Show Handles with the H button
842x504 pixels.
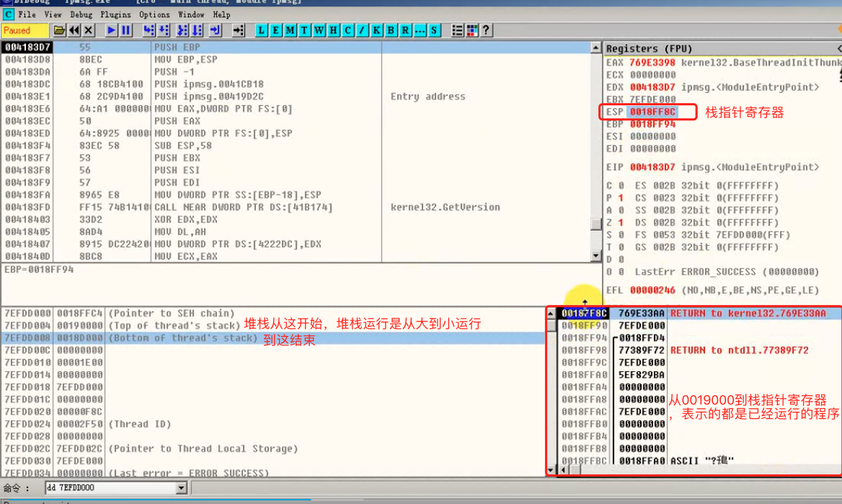334,30
